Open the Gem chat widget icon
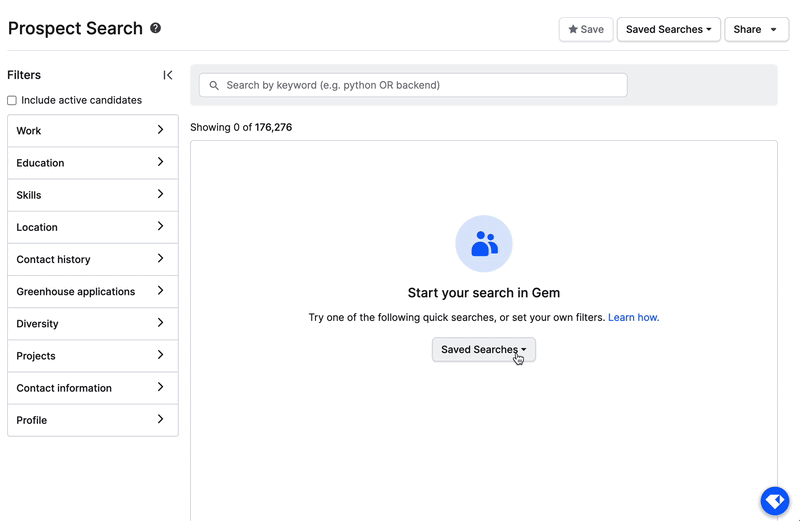 click(x=775, y=501)
